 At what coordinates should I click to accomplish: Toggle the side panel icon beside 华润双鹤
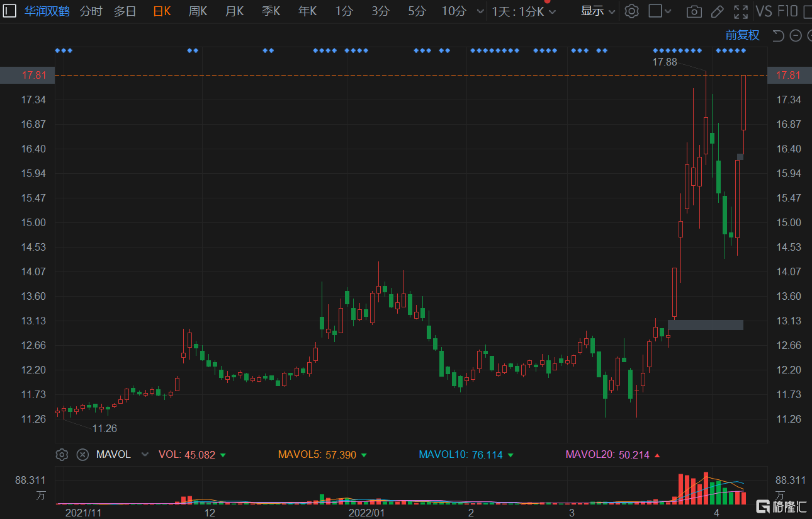[10, 11]
